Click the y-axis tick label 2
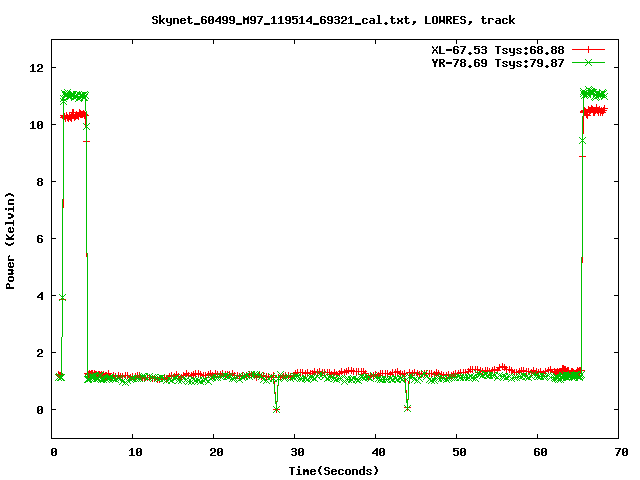The height and width of the screenshot is (480, 640). click(x=41, y=353)
